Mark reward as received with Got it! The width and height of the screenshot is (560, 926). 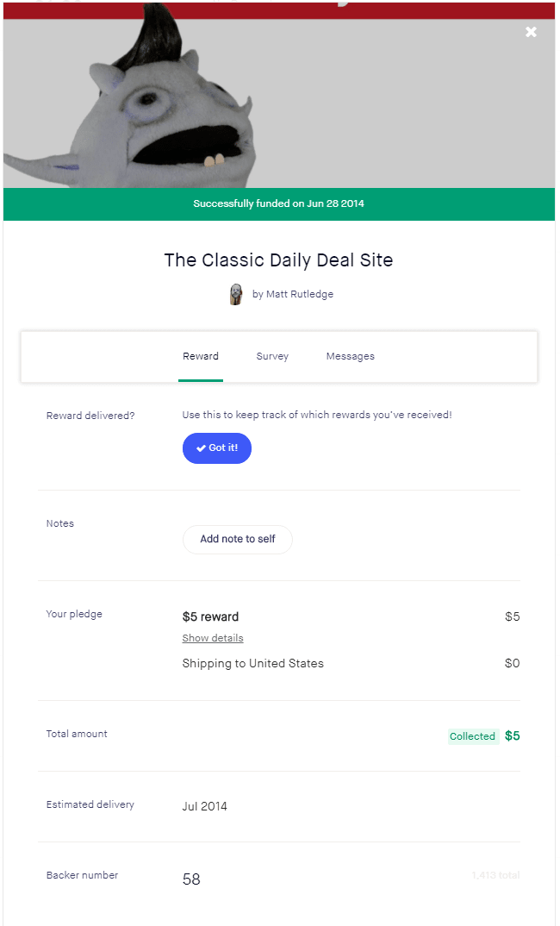pyautogui.click(x=216, y=448)
